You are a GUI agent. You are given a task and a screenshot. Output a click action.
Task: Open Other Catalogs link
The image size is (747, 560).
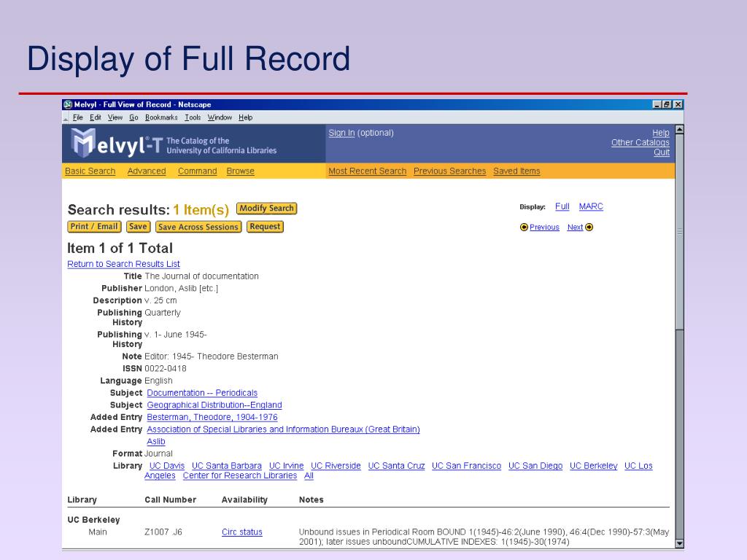click(x=640, y=142)
